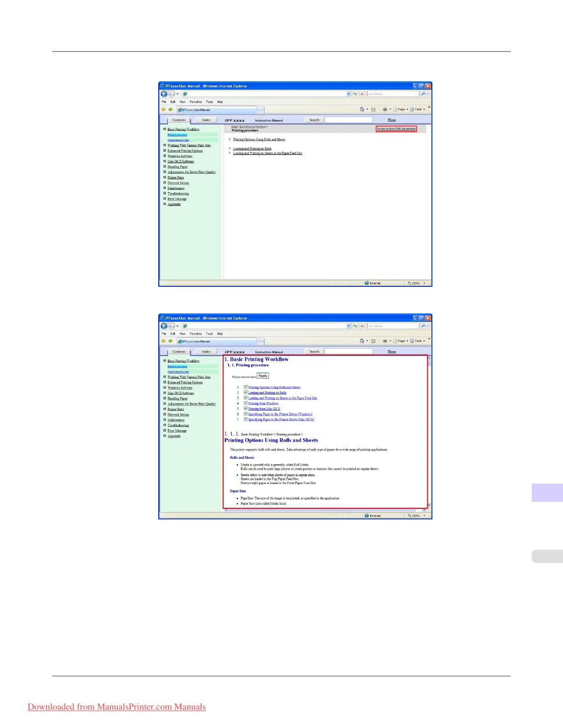Screen dimensions: 563x728
Task: Click 'Access to the HTML for printing' link
Action: 396,129
